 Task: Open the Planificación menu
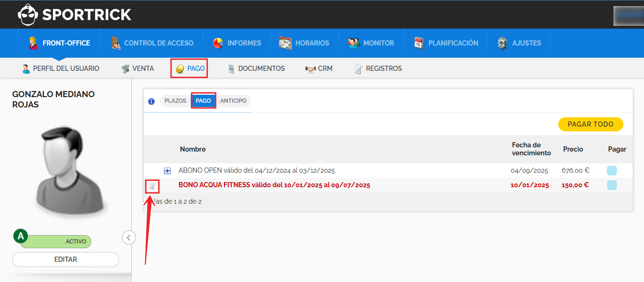(446, 43)
